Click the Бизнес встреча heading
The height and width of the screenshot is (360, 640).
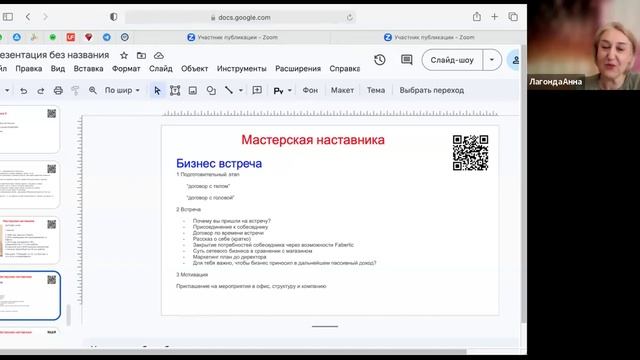point(219,163)
